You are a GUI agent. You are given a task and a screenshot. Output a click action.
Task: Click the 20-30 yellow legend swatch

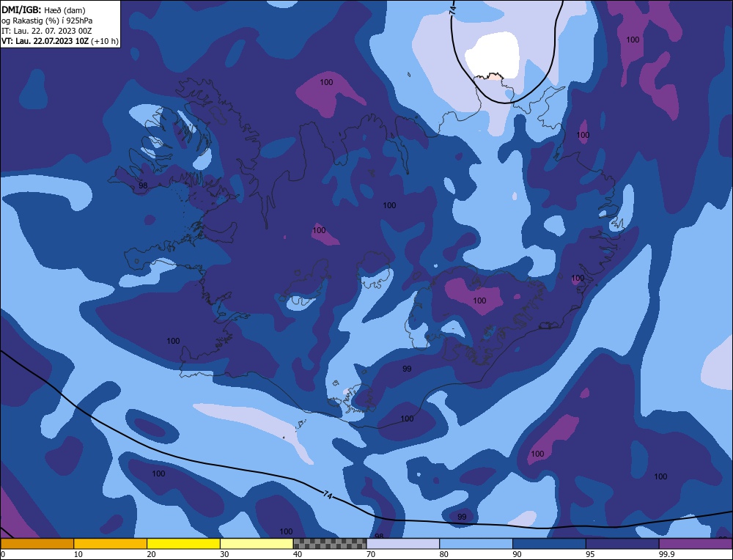(x=183, y=544)
